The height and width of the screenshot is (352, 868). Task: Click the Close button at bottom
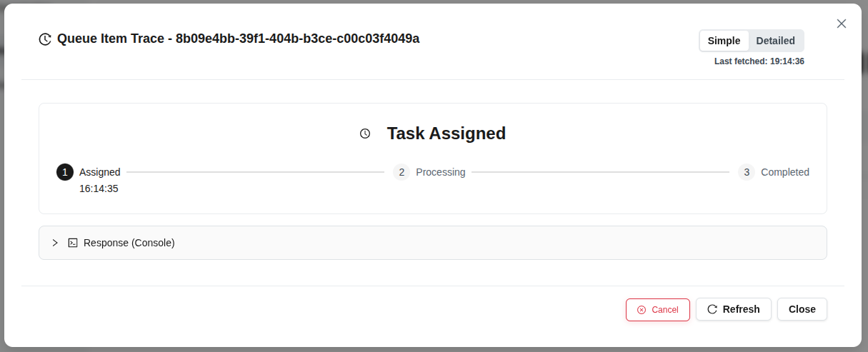[802, 309]
